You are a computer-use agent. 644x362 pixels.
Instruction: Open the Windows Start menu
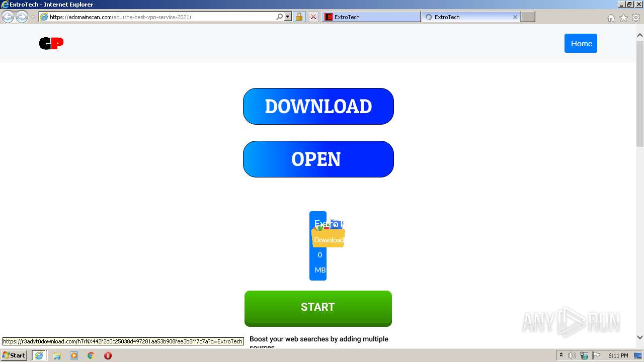(14, 355)
